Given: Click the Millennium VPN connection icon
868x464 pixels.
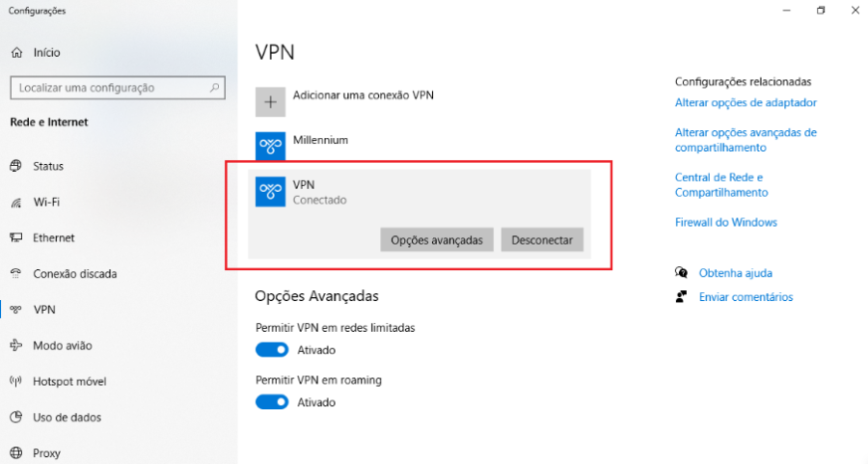Looking at the screenshot, I should pos(270,146).
